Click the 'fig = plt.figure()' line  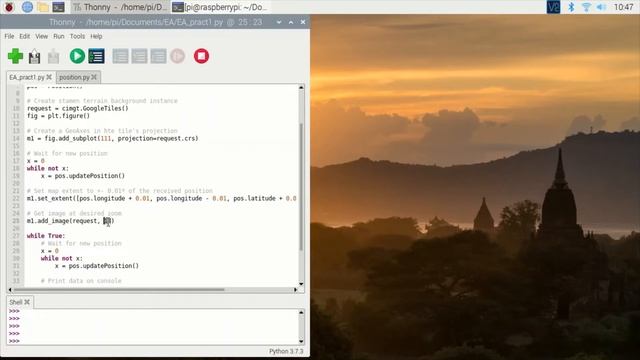(x=58, y=116)
